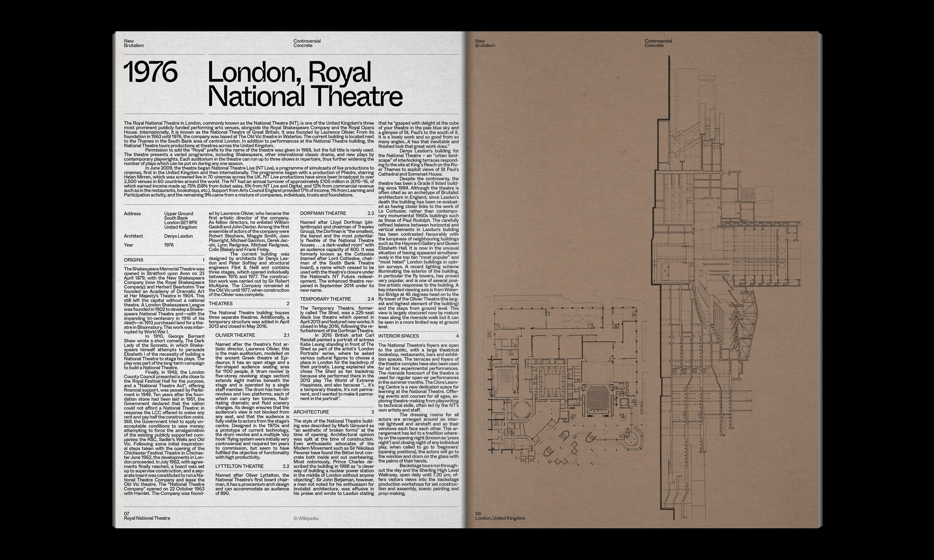The width and height of the screenshot is (934, 560).
Task: Click the large 1976 year heading
Action: [x=151, y=72]
